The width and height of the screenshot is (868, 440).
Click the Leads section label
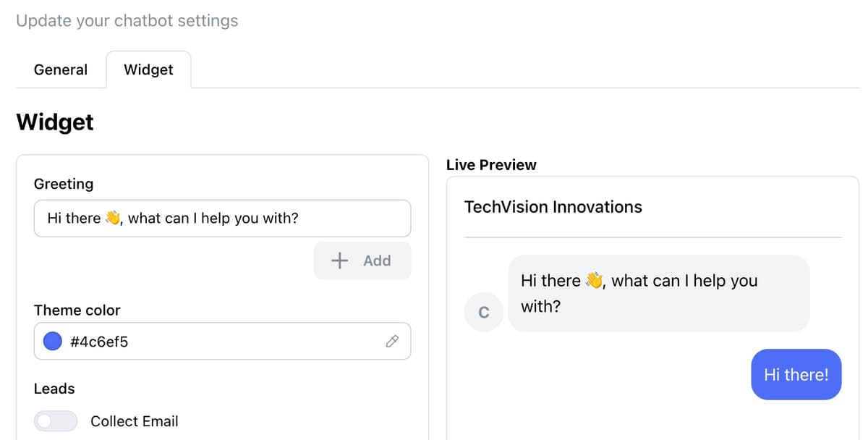click(54, 389)
